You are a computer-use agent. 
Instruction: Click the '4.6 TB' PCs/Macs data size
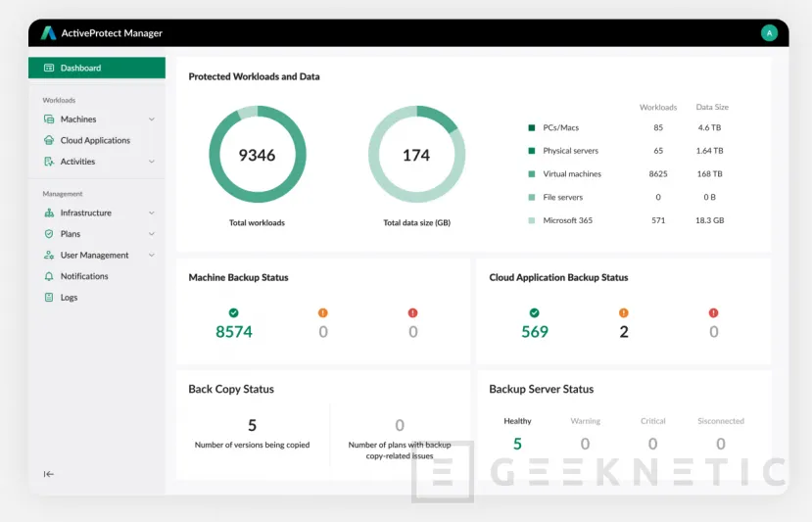[x=709, y=127]
